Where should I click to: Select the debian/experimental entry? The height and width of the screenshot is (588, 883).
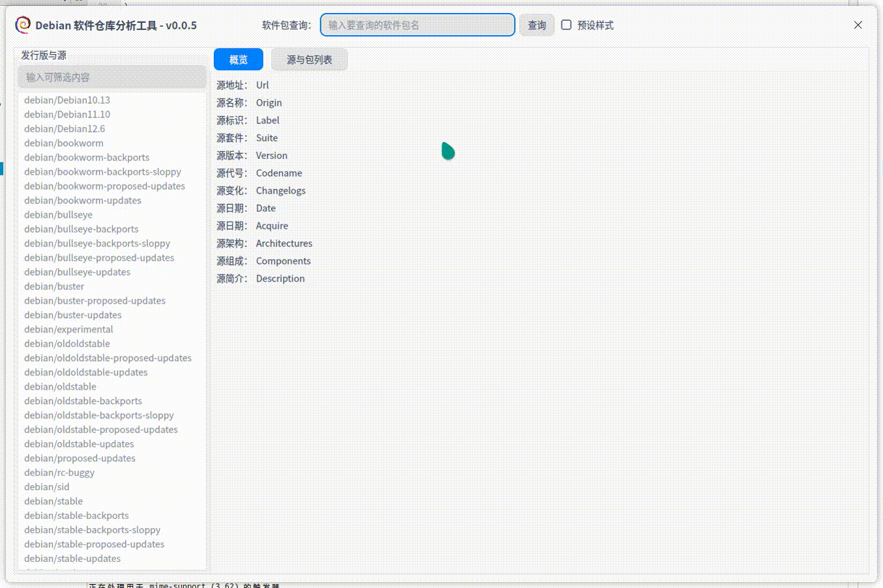point(112,329)
